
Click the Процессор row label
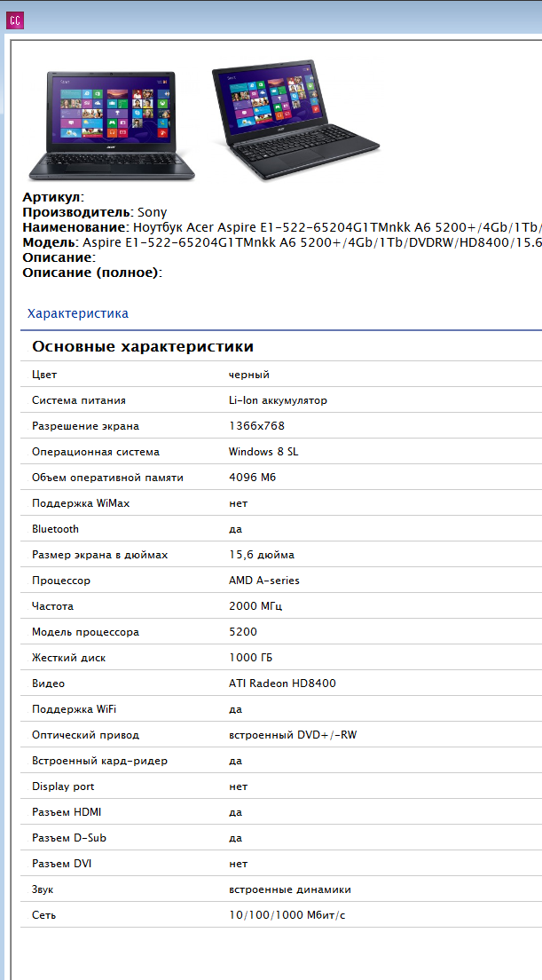pyautogui.click(x=61, y=581)
